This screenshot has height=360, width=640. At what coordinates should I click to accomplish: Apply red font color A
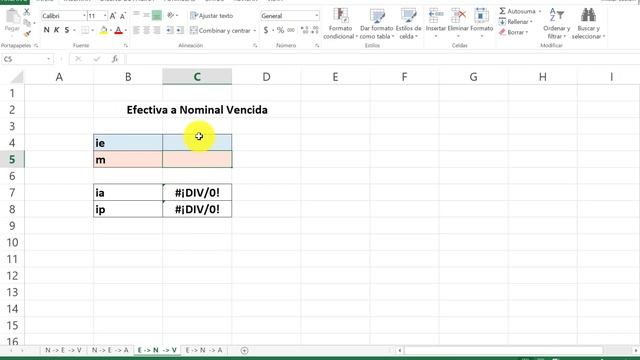[x=118, y=30]
